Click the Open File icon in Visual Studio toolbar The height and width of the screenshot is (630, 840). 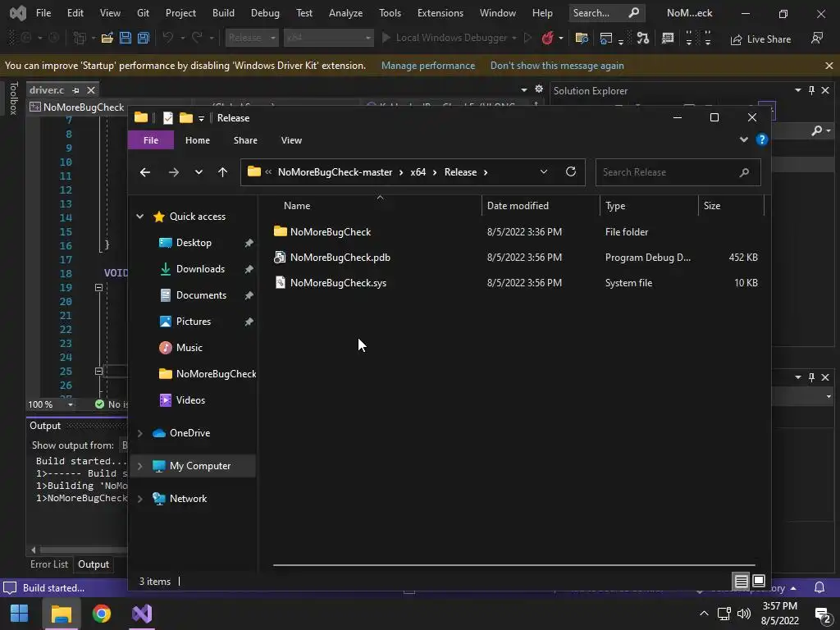[x=107, y=38]
